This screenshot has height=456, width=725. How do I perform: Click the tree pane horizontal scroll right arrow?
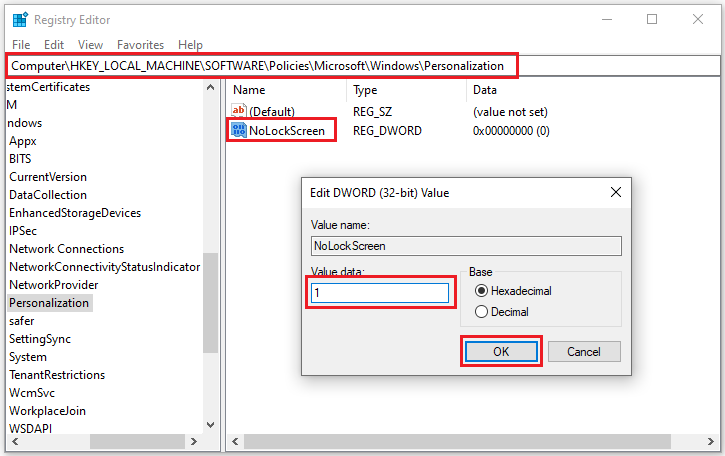[194, 442]
